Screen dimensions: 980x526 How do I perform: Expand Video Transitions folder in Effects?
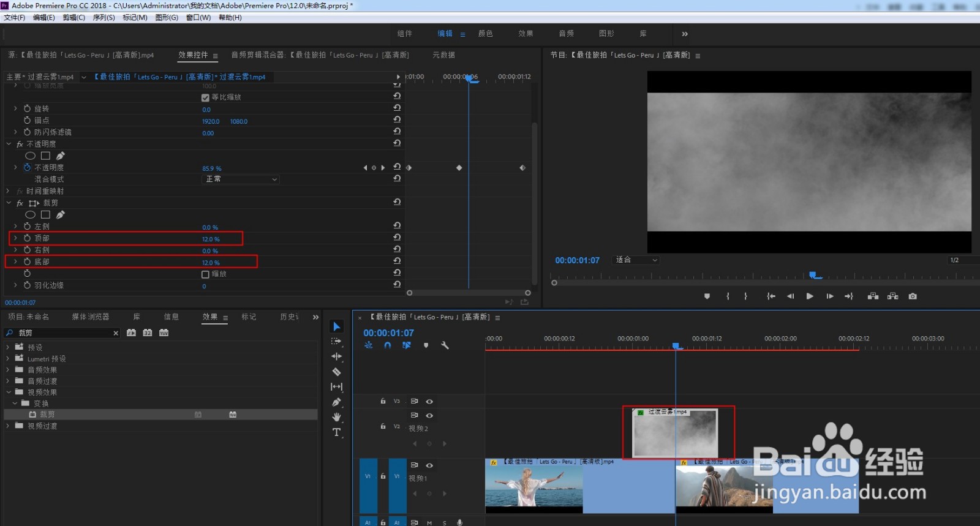(7, 426)
